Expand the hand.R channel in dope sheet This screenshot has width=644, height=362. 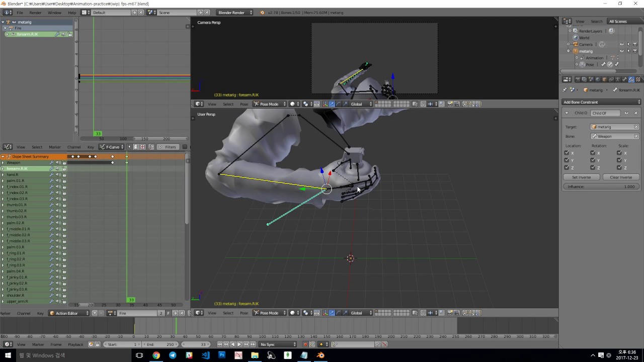(x=3, y=174)
